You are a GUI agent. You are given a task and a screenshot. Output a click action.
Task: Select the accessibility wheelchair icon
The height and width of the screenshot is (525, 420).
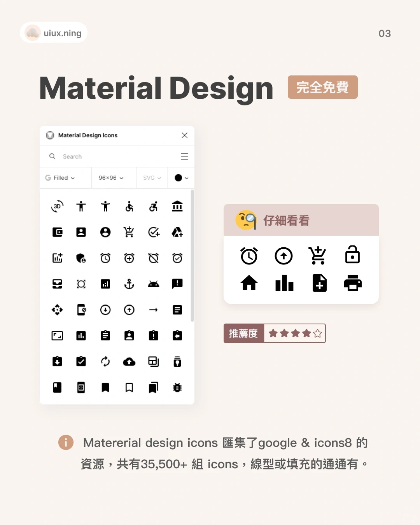point(129,206)
